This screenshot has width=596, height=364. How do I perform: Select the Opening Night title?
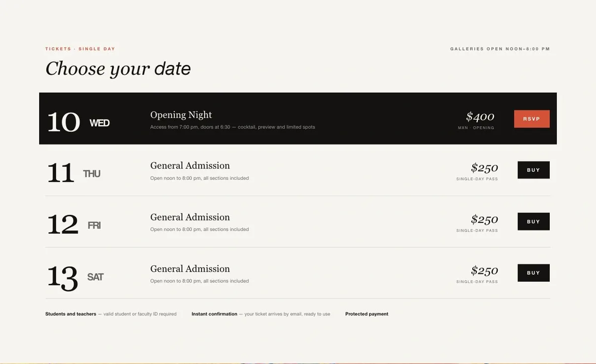181,115
